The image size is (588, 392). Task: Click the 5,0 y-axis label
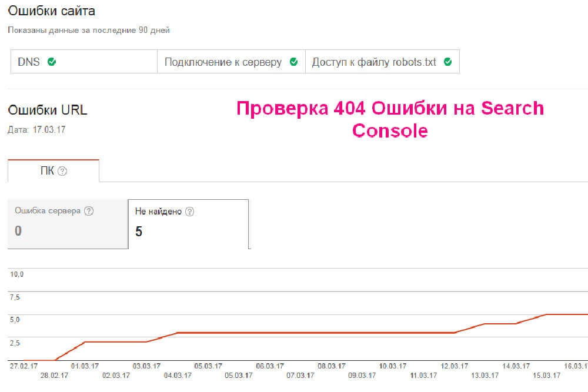[x=15, y=320]
